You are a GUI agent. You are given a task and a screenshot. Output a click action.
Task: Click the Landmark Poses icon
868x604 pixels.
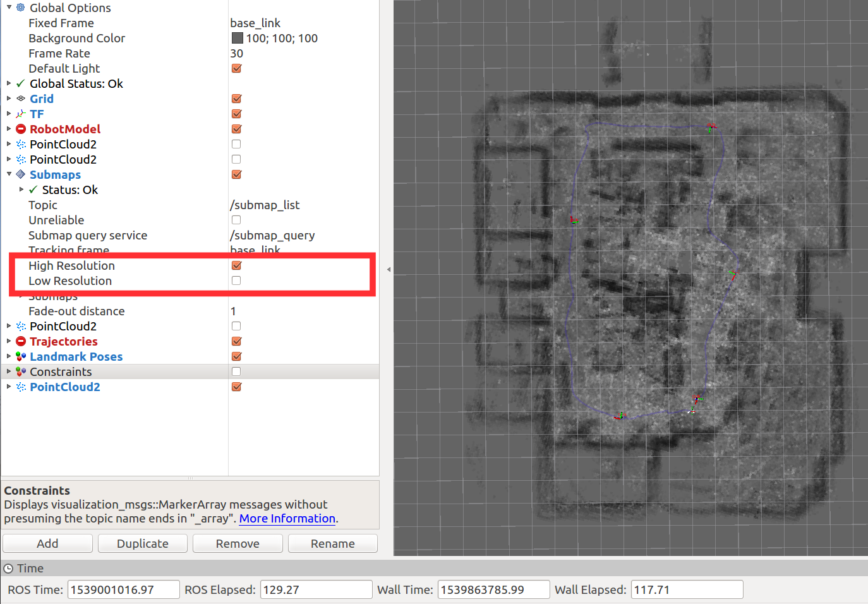click(x=21, y=356)
